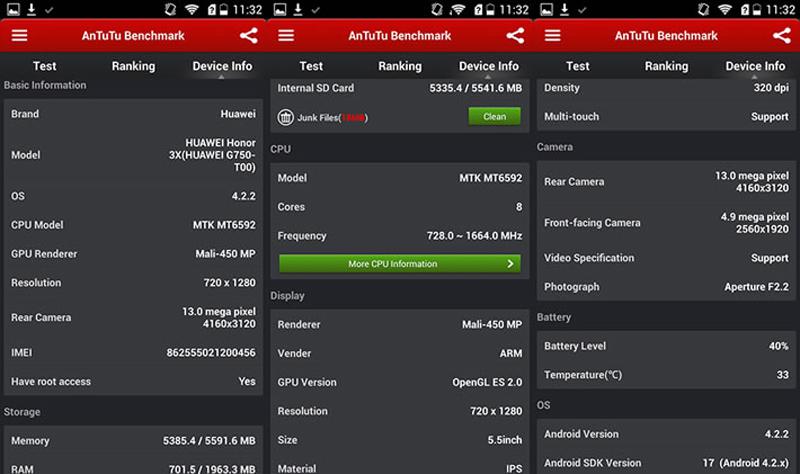This screenshot has width=800, height=474.
Task: Tap Video Specification Support row
Action: (x=666, y=258)
